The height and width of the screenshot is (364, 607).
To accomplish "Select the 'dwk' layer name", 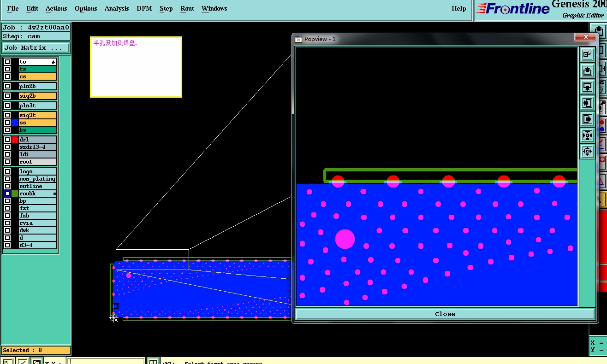I will point(37,230).
